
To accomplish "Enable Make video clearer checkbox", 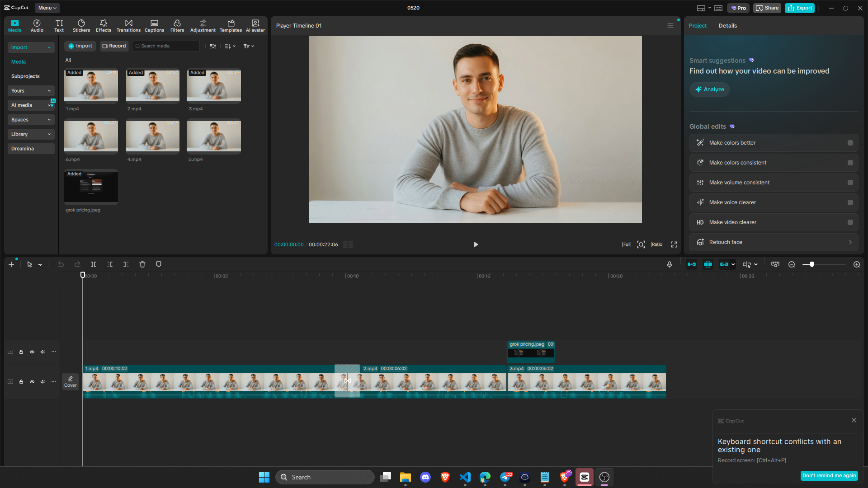I will (x=850, y=222).
